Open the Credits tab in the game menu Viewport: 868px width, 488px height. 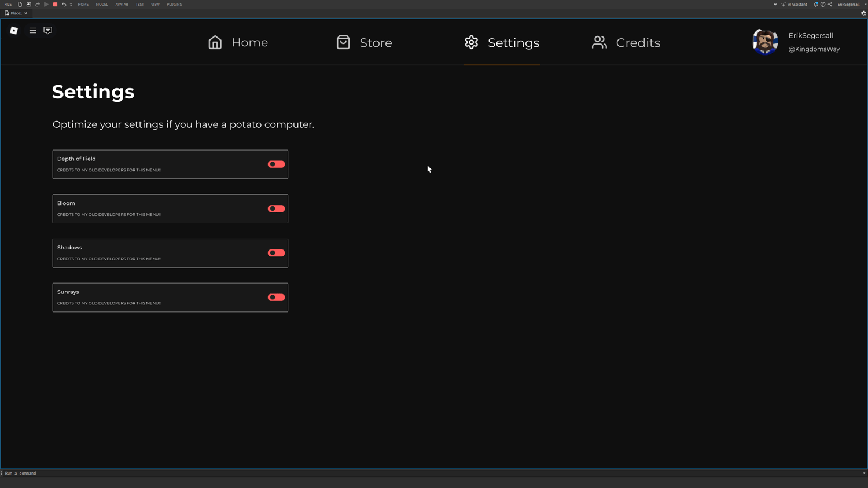(x=626, y=42)
